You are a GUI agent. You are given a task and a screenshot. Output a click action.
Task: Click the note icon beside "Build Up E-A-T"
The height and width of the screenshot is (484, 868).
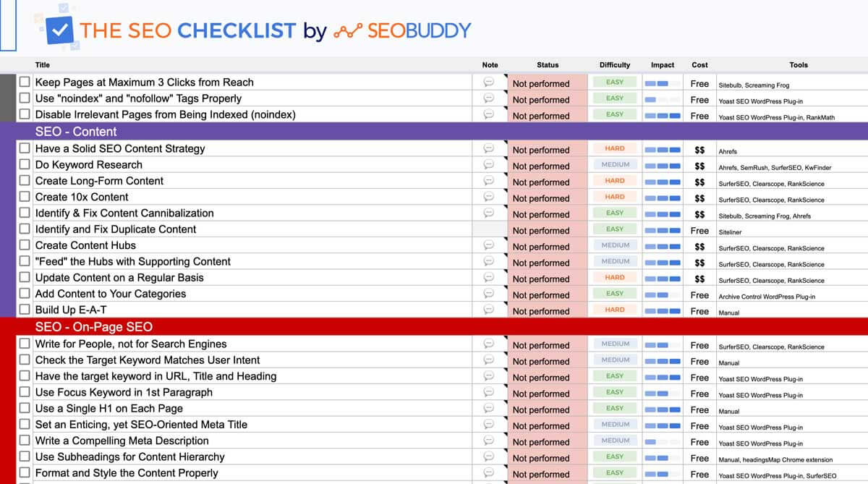pos(490,310)
